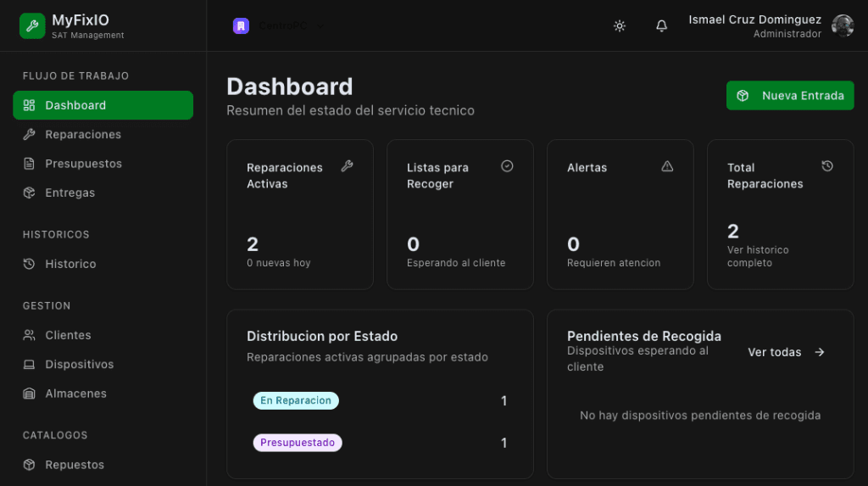Click the user avatar photo
The height and width of the screenshot is (486, 868).
(x=843, y=25)
